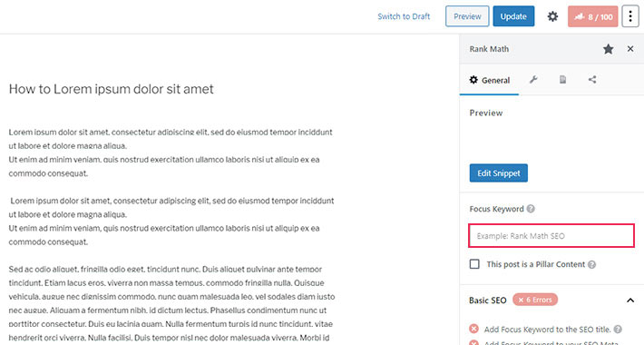The height and width of the screenshot is (345, 644).
Task: Click the Basic SEO section heading
Action: pyautogui.click(x=487, y=301)
